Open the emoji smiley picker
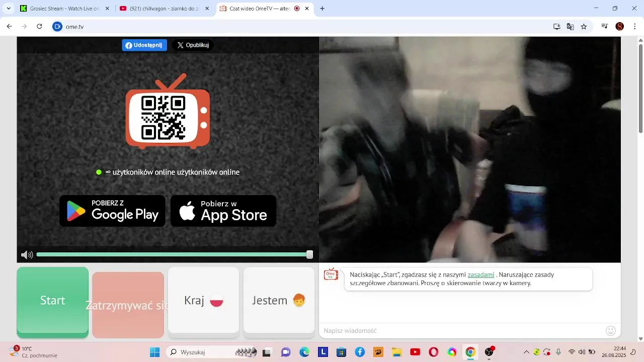 [611, 330]
